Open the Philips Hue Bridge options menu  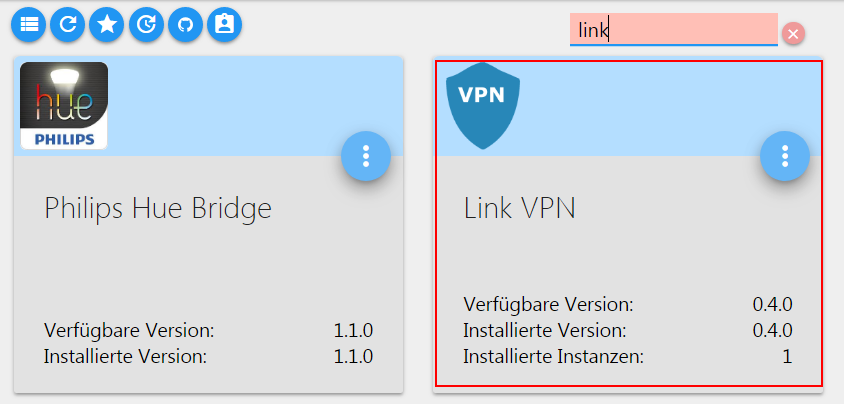coord(366,156)
